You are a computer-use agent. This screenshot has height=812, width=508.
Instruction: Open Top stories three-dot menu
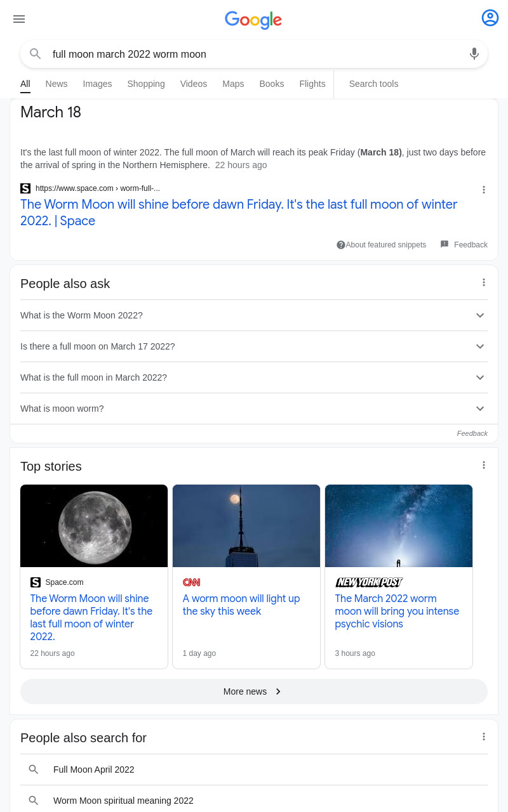coord(484,465)
